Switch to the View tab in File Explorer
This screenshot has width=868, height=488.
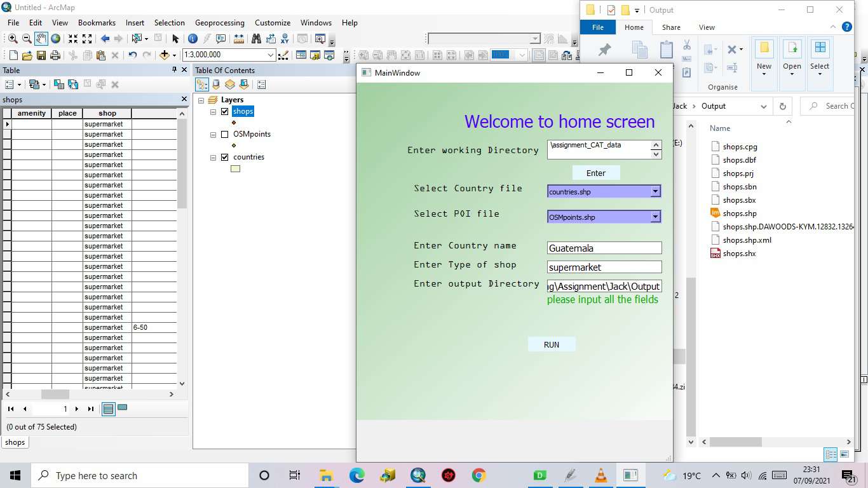(x=707, y=27)
